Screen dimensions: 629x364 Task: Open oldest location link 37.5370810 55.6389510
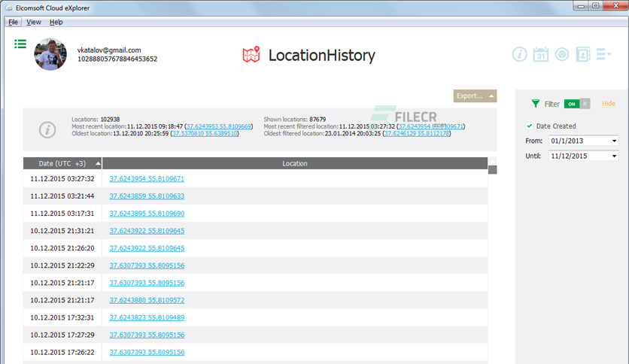[205, 134]
